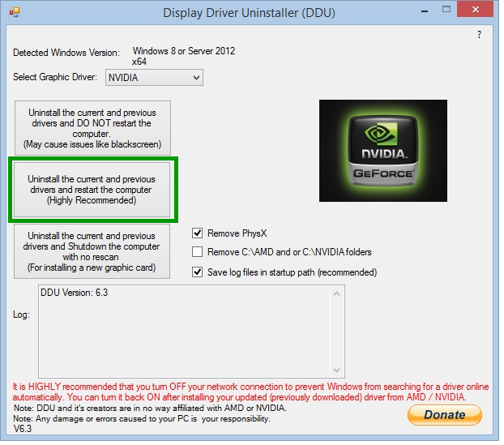This screenshot has height=445, width=504.
Task: Click the NVIDIA GeForce logo image
Action: click(x=383, y=151)
